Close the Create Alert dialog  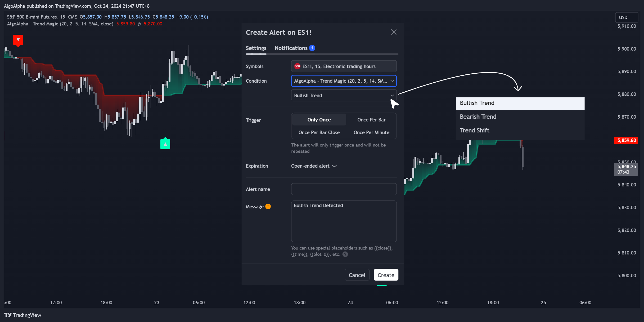(394, 32)
